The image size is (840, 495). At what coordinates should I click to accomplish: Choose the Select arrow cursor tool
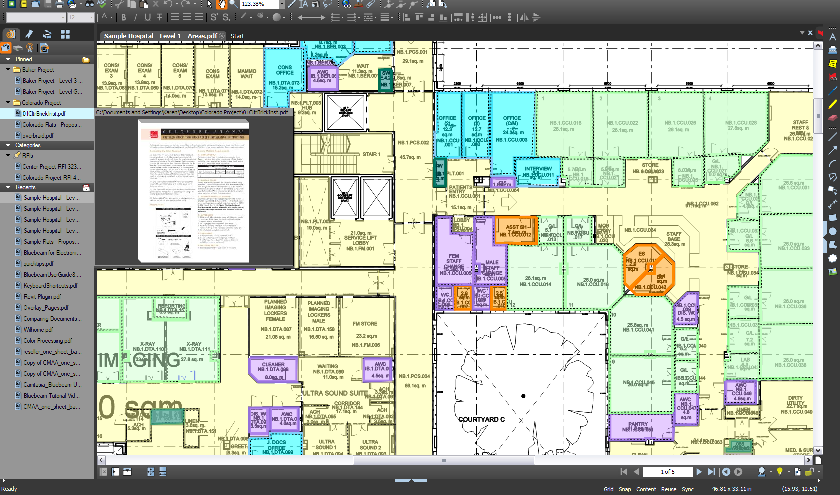click(209, 4)
